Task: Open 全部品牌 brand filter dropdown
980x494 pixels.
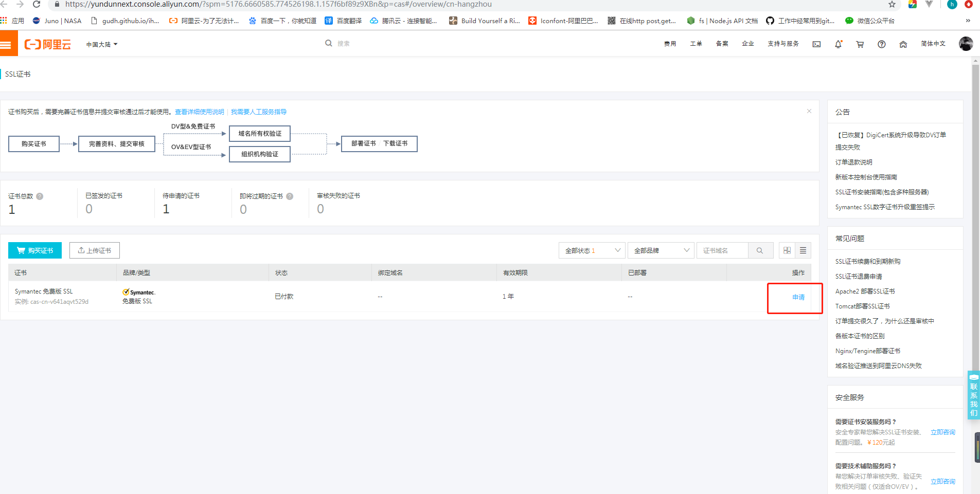Action: 661,250
